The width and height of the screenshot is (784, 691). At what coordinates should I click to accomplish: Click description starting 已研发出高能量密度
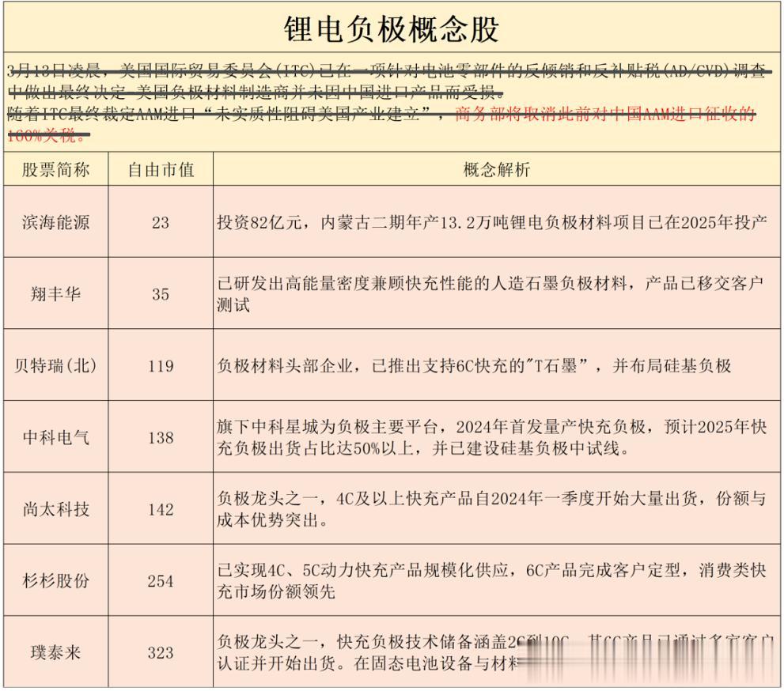coord(490,294)
